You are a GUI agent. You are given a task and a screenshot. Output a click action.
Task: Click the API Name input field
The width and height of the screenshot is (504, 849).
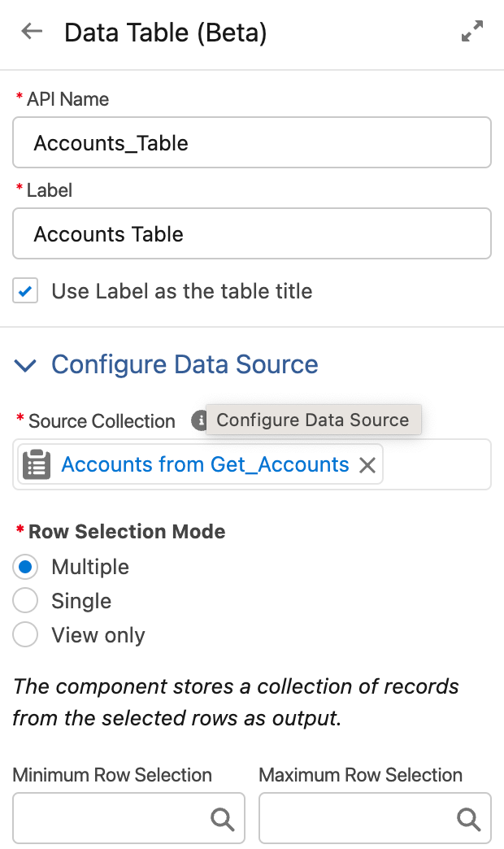click(252, 142)
